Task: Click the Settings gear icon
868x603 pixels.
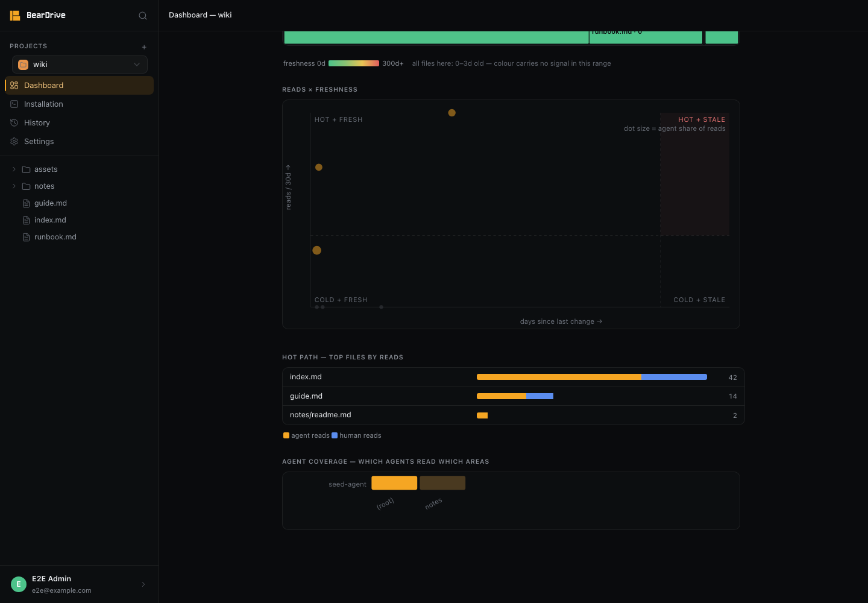Action: 14,142
